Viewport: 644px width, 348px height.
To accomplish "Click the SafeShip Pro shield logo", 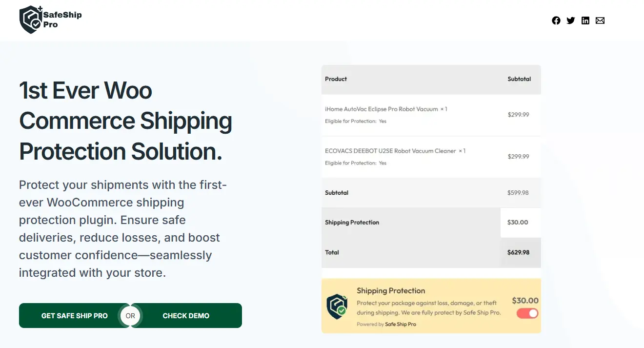I will pyautogui.click(x=30, y=20).
